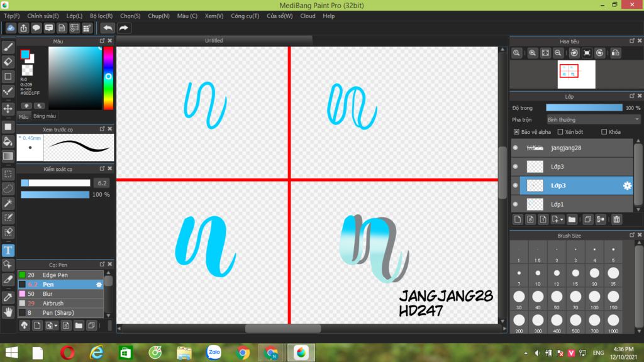Open Zalo from the taskbar
Screen dimensions: 644x362
point(214,353)
